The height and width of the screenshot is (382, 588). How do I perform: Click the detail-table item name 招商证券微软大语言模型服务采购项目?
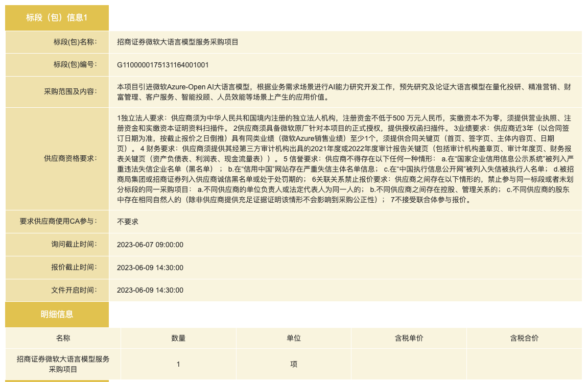click(63, 364)
